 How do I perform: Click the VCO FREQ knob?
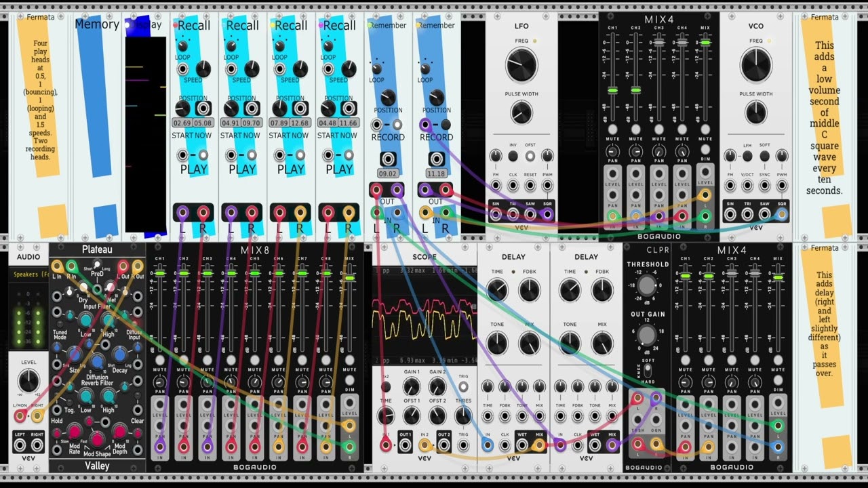click(x=756, y=65)
